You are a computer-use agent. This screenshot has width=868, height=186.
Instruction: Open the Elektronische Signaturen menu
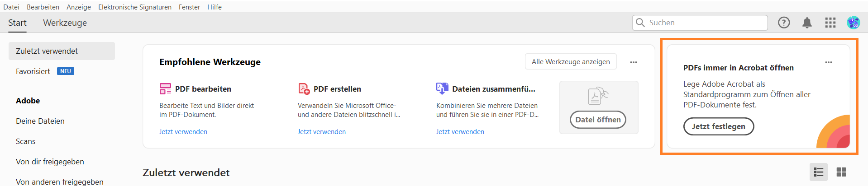click(135, 7)
